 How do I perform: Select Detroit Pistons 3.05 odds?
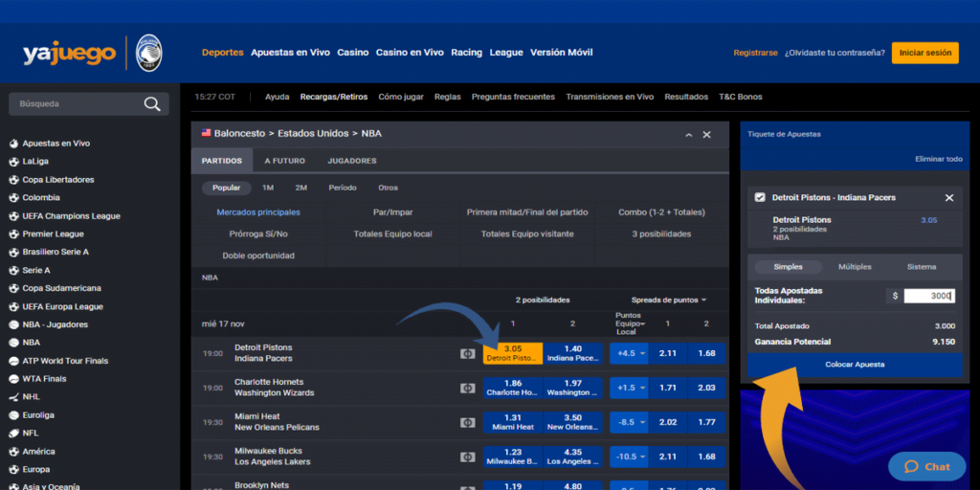(512, 353)
